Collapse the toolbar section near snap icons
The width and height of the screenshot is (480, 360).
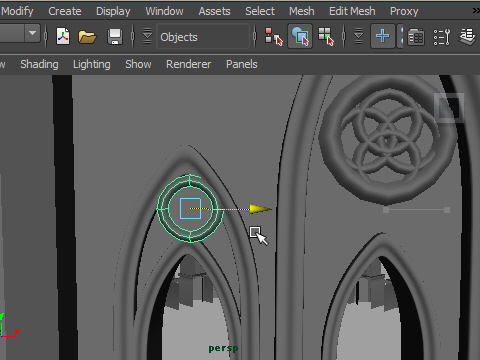(358, 36)
